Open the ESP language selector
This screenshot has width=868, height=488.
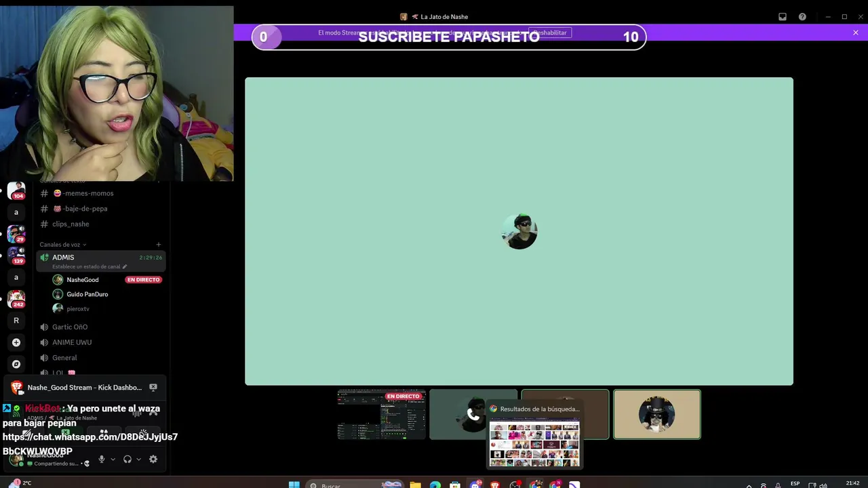click(795, 485)
